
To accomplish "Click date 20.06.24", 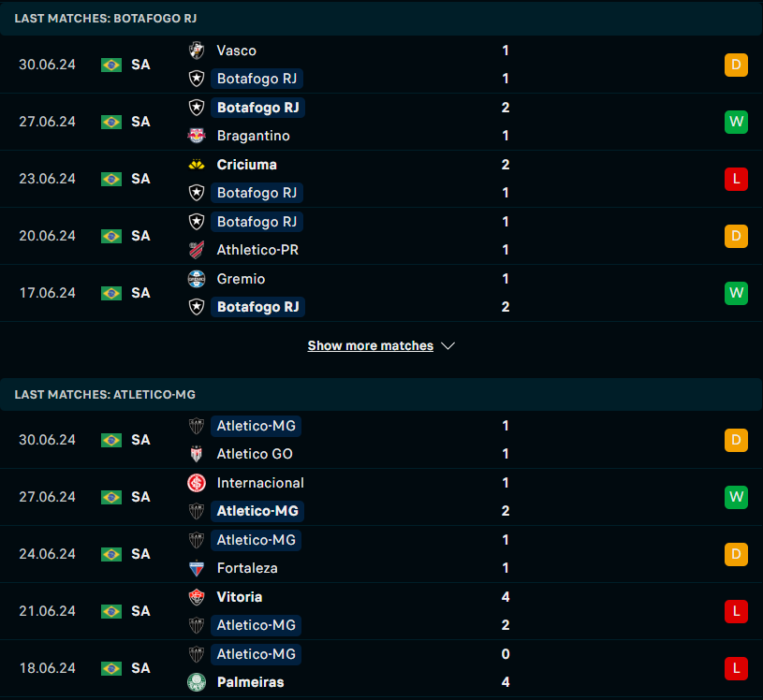I will click(47, 236).
